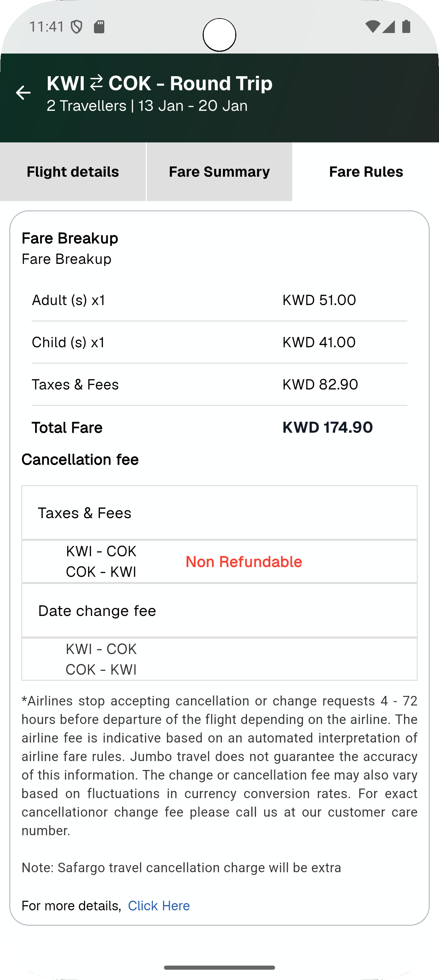Tap the Taxes & Fees KWD 82.90 row

click(219, 385)
